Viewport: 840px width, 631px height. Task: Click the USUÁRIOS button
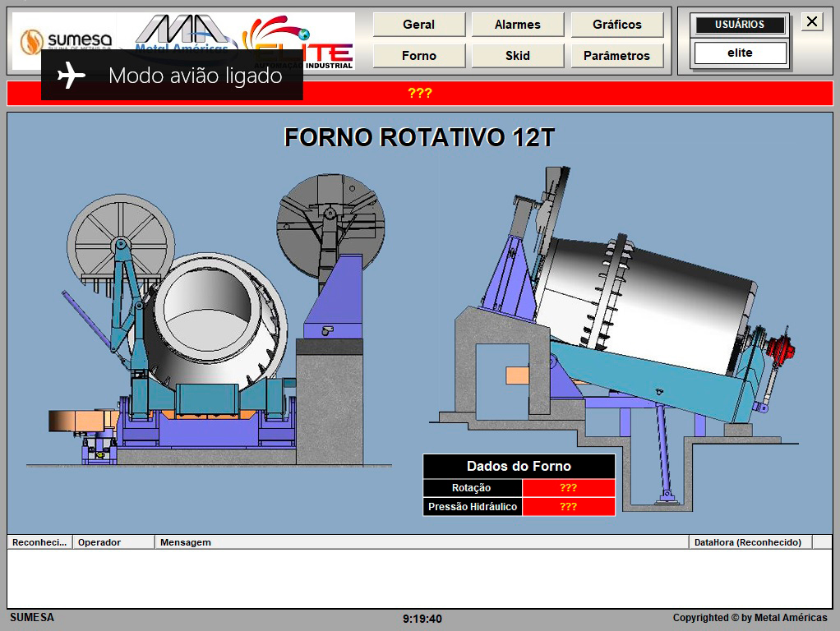(740, 25)
